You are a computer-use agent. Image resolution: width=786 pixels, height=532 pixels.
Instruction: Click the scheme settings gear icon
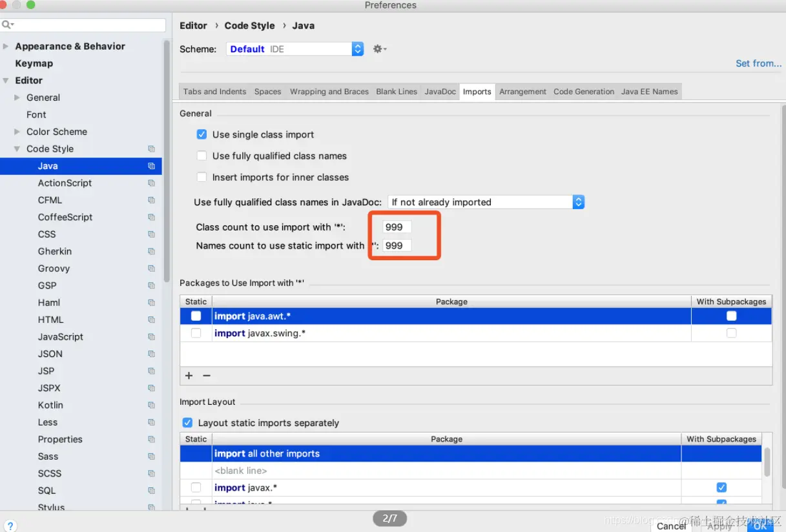click(379, 49)
